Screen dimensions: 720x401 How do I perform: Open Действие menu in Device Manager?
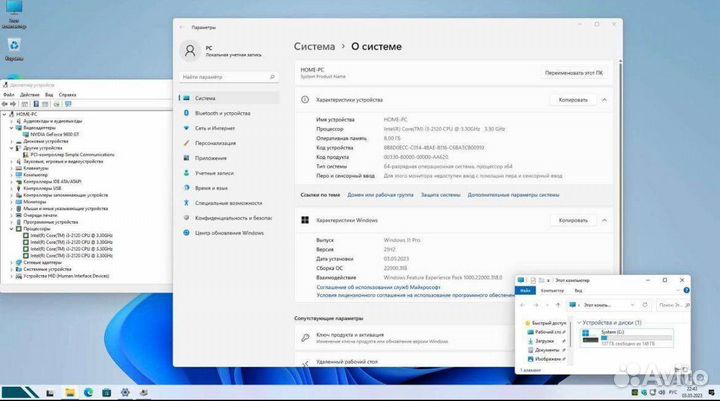(x=29, y=95)
